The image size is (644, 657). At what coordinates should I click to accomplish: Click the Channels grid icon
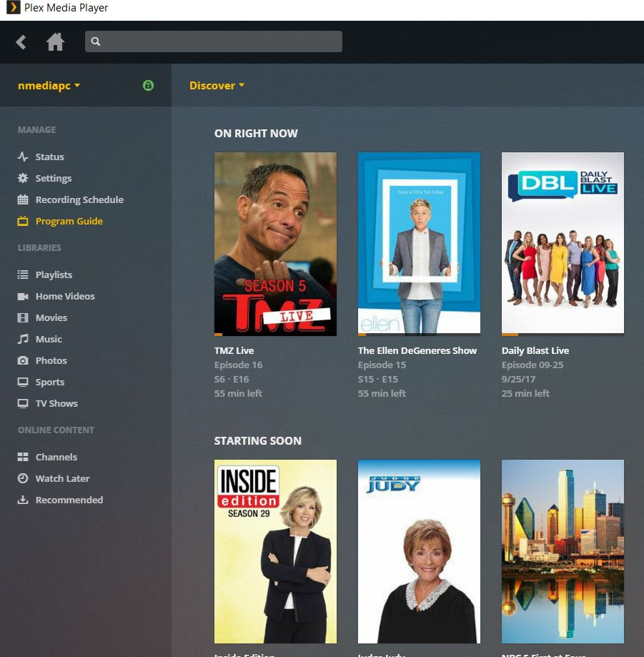(23, 457)
